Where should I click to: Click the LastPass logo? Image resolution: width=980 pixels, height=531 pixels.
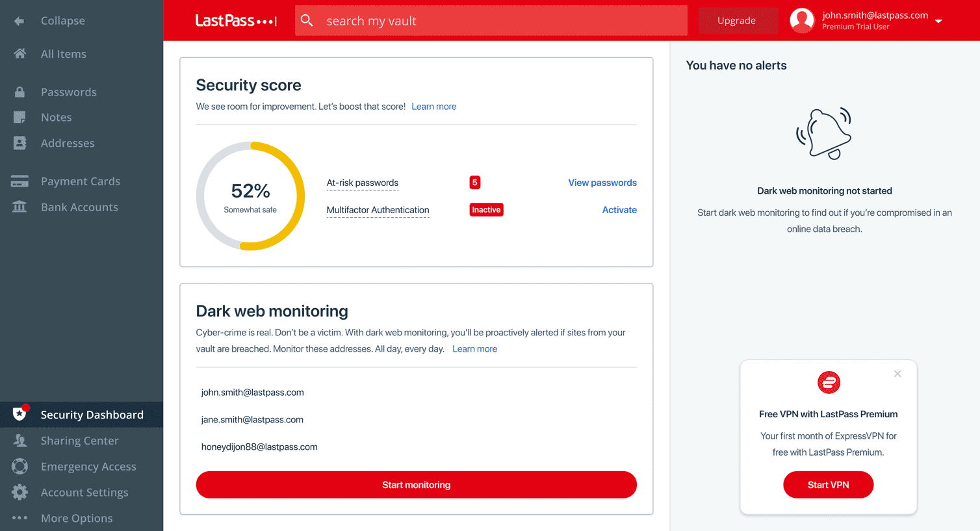click(236, 20)
